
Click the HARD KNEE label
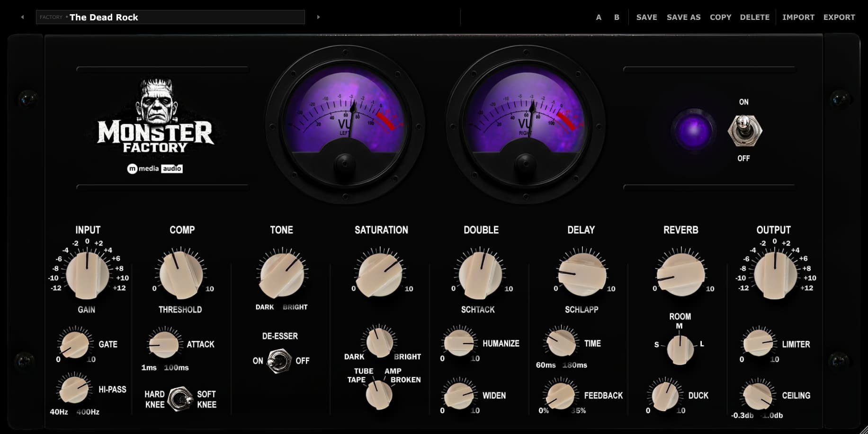[154, 399]
